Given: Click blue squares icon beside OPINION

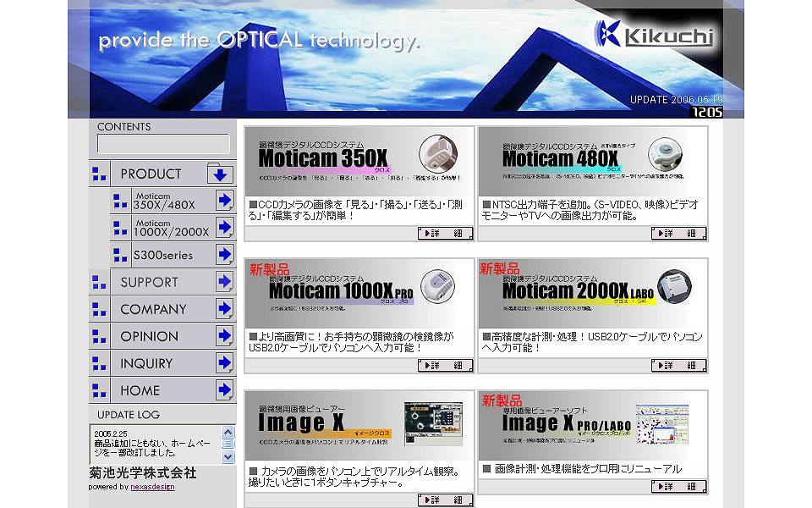Looking at the screenshot, I should (x=99, y=336).
